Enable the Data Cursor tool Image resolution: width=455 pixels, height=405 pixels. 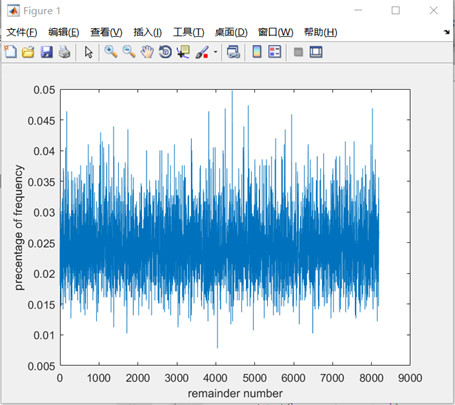(x=183, y=52)
